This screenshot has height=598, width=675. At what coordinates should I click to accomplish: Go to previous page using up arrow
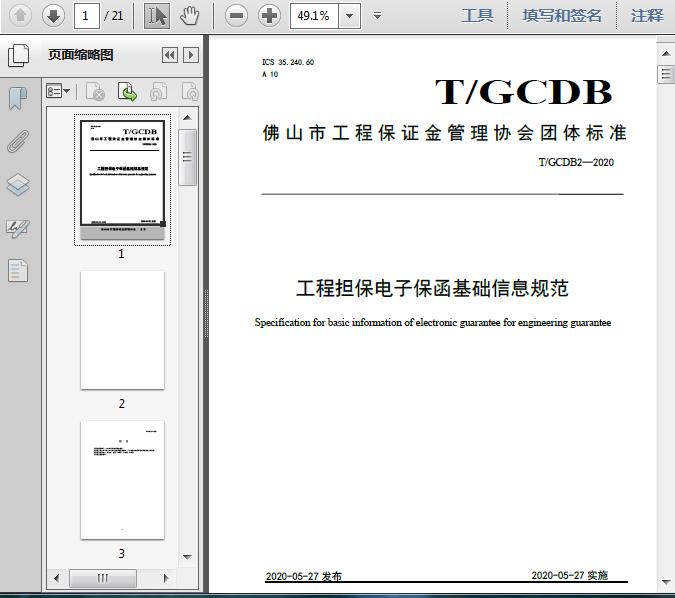(x=20, y=16)
